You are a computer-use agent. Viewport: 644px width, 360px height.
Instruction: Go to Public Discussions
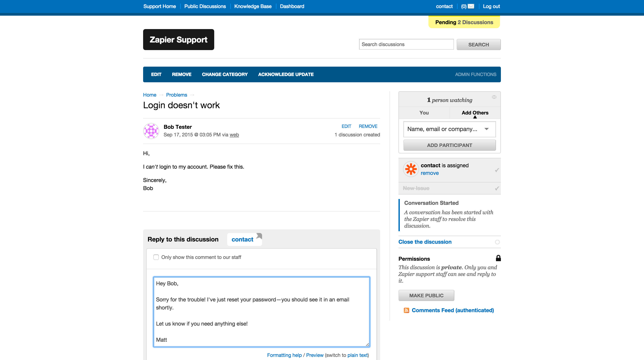[x=205, y=6]
